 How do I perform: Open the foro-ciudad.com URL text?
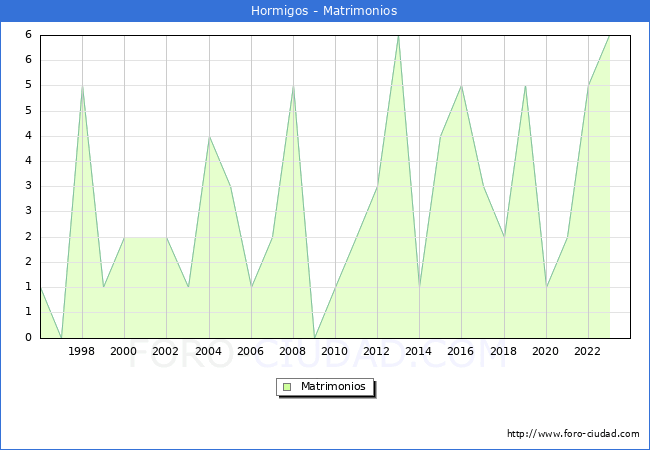click(573, 434)
